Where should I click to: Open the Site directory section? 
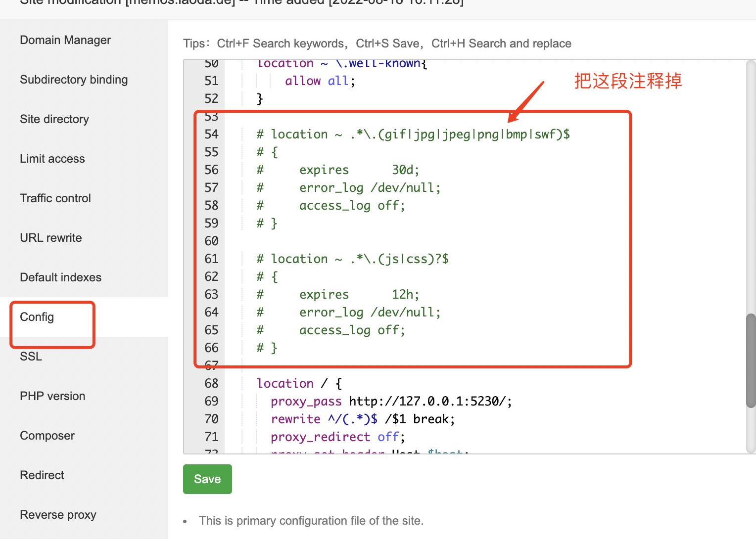coord(54,119)
